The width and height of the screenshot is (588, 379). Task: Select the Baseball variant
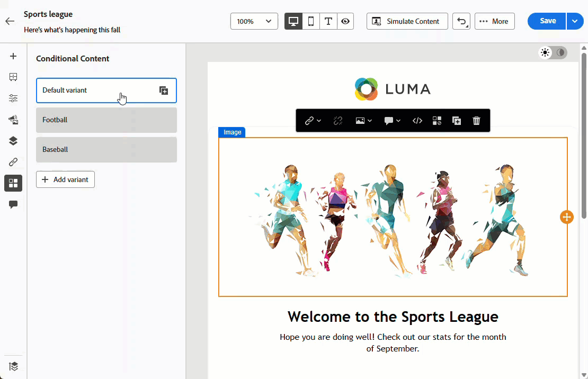[106, 150]
